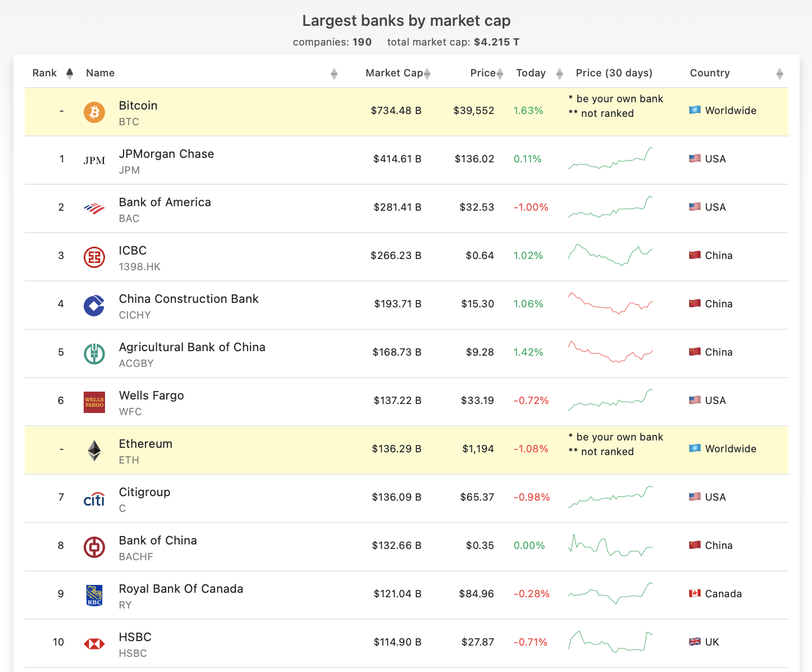
Task: Toggle sort order on Market Cap column
Action: (427, 72)
